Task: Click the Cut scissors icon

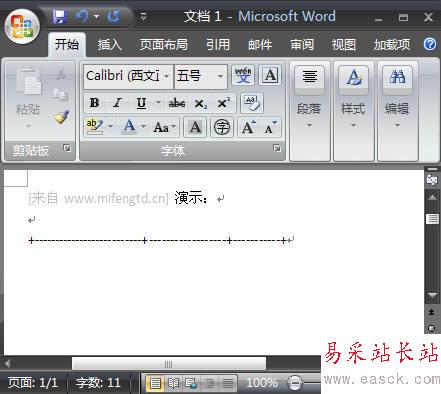Action: pos(61,73)
